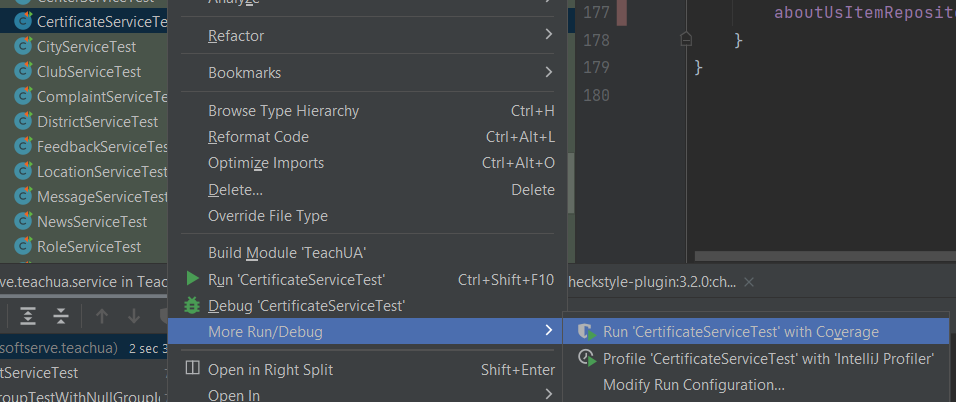The height and width of the screenshot is (402, 956).
Task: Click the split-pane icon beside Open in Right Split
Action: pyautogui.click(x=192, y=368)
